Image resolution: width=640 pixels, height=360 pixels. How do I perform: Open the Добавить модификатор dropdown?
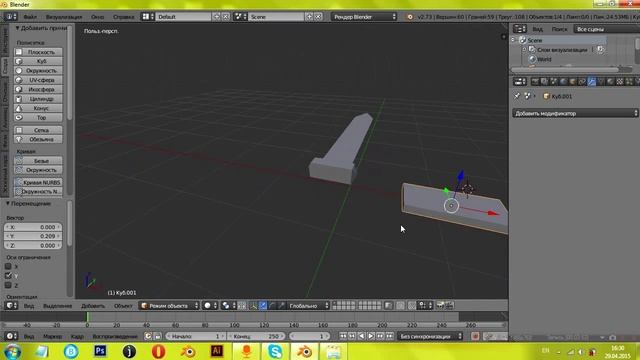point(575,113)
